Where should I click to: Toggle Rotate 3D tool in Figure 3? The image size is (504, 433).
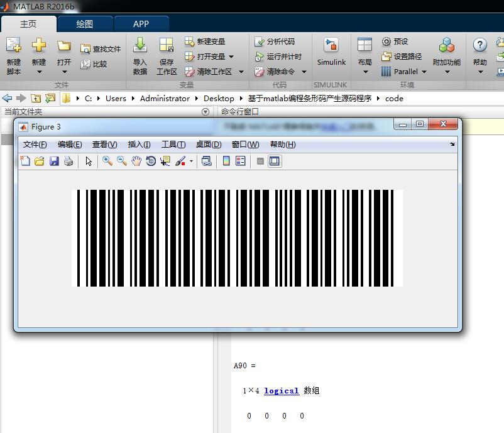click(151, 161)
